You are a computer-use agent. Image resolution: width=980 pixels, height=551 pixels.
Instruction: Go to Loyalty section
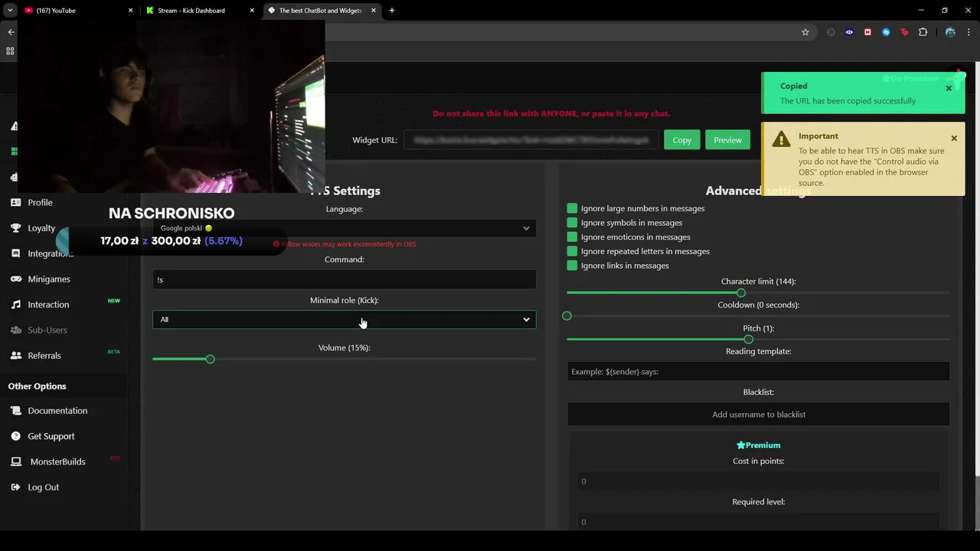pyautogui.click(x=41, y=228)
